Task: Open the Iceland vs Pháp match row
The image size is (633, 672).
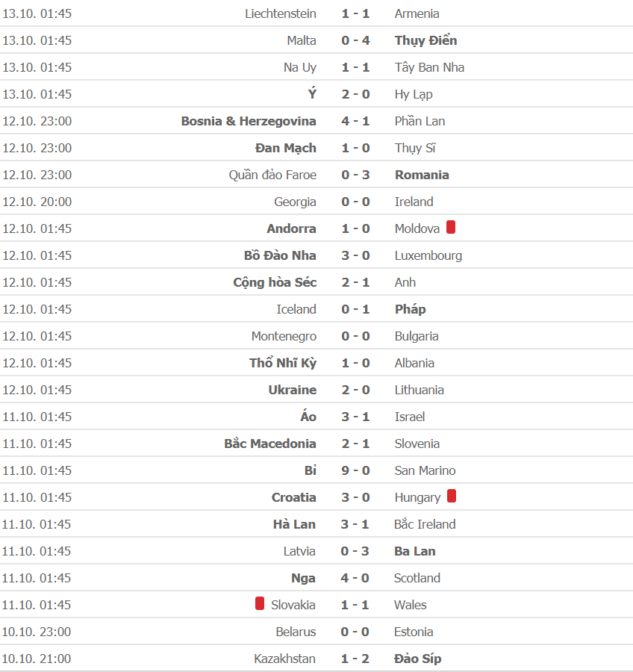Action: (x=316, y=309)
